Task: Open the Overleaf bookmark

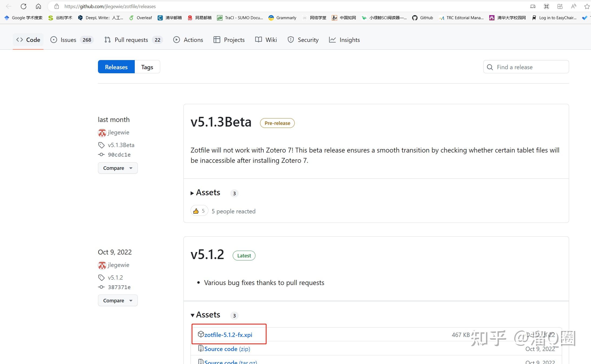Action: (141, 18)
